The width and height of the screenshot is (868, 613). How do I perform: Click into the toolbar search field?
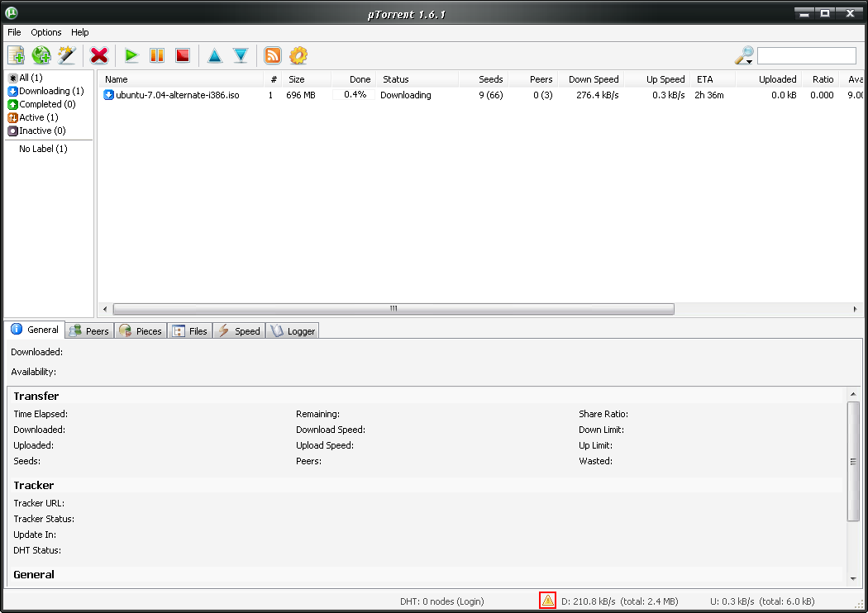pyautogui.click(x=807, y=55)
